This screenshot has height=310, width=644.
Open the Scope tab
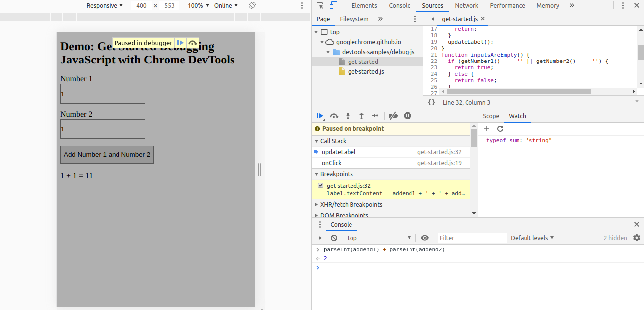[x=491, y=116]
